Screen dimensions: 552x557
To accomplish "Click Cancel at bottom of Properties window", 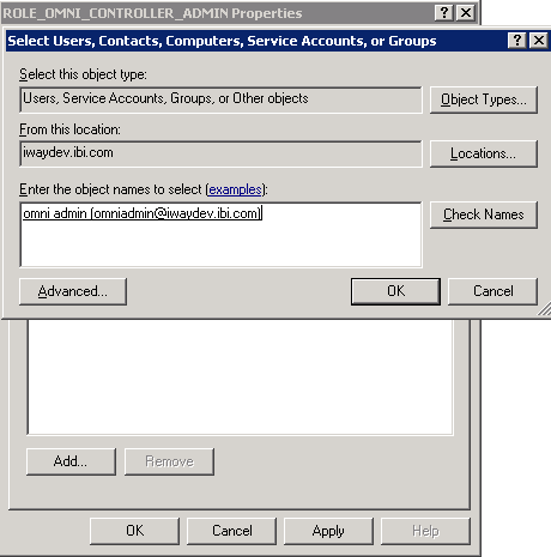I will pos(232,531).
